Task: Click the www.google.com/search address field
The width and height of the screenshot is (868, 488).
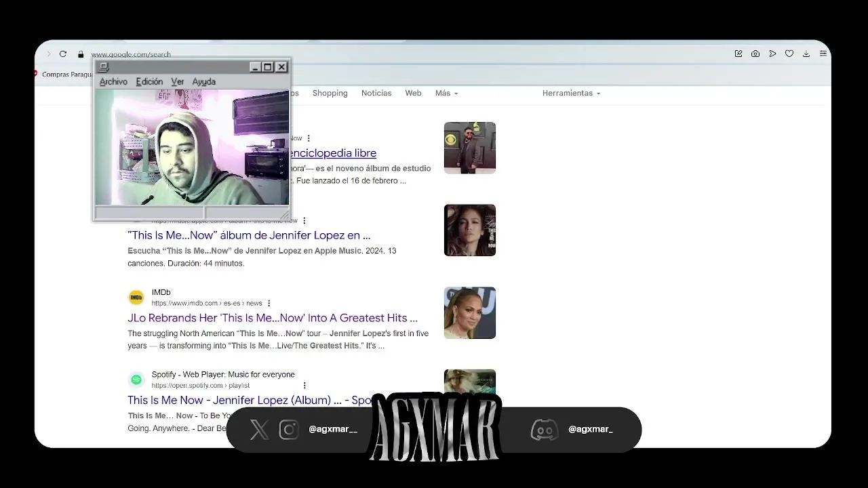Action: point(131,54)
